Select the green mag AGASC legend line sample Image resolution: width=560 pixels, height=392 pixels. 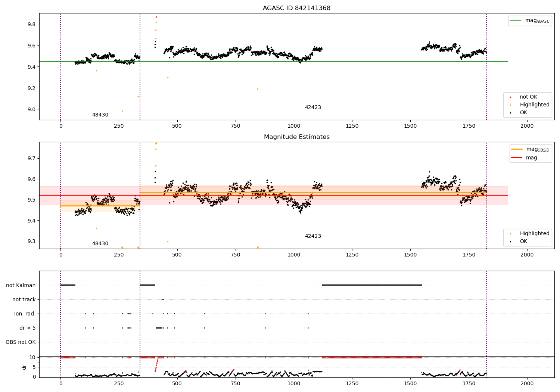(x=516, y=21)
